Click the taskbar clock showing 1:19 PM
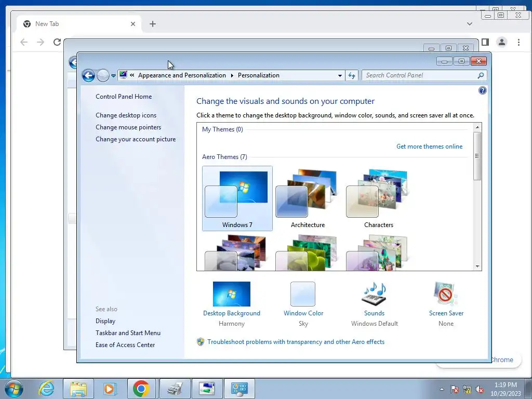Image resolution: width=532 pixels, height=399 pixels. [506, 389]
